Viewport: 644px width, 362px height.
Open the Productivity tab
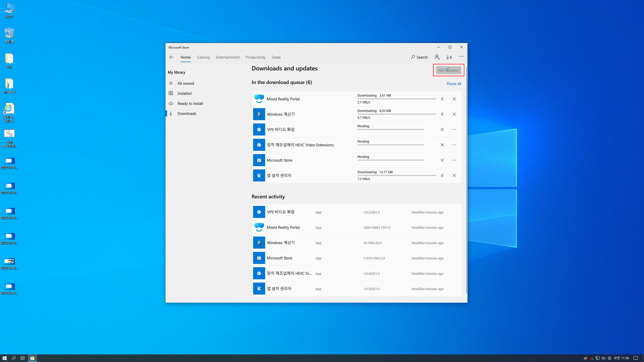tap(256, 57)
